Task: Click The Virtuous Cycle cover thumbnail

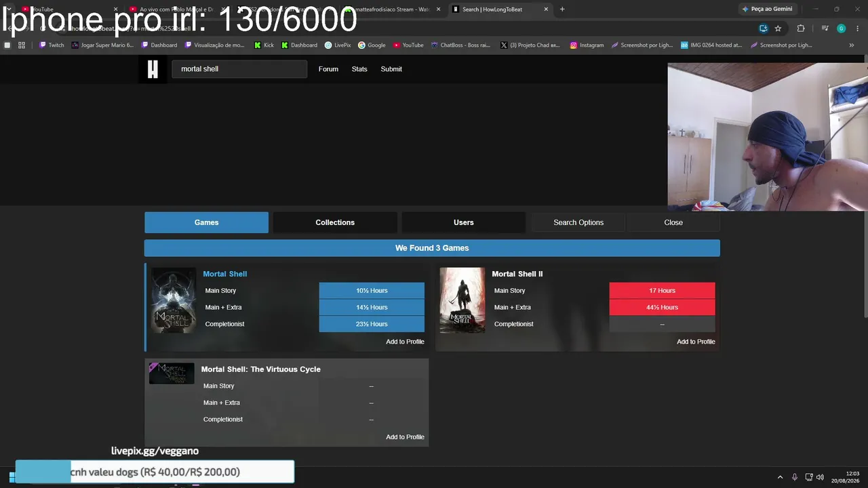Action: (x=172, y=373)
